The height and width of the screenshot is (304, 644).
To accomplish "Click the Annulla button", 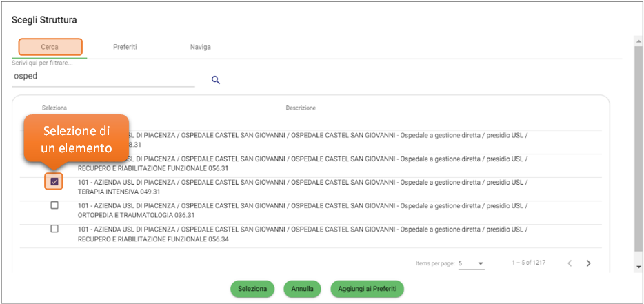I will 302,289.
